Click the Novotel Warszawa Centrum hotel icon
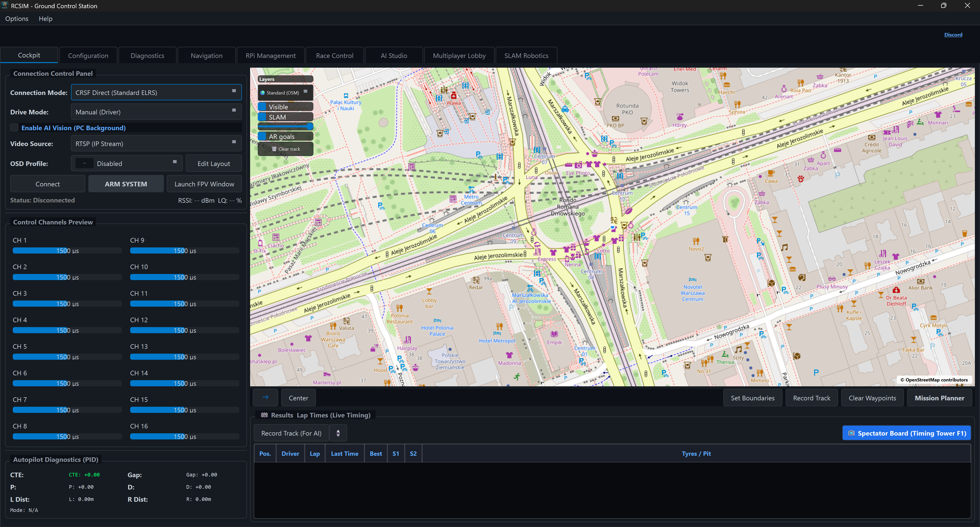This screenshot has width=980, height=527. coord(692,280)
